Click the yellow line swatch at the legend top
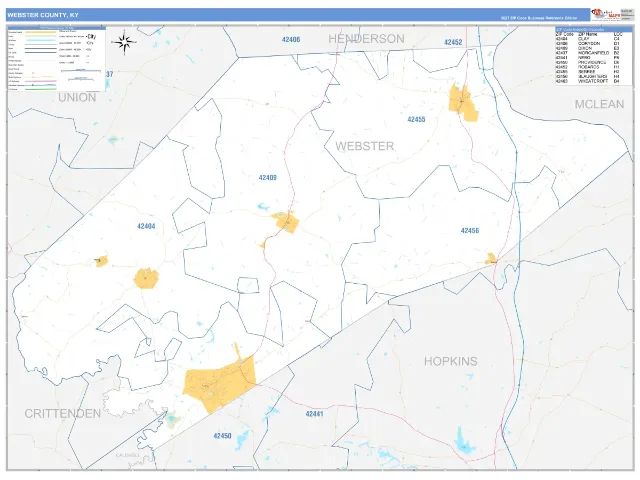Screen dimensions: 640x480 [40, 32]
